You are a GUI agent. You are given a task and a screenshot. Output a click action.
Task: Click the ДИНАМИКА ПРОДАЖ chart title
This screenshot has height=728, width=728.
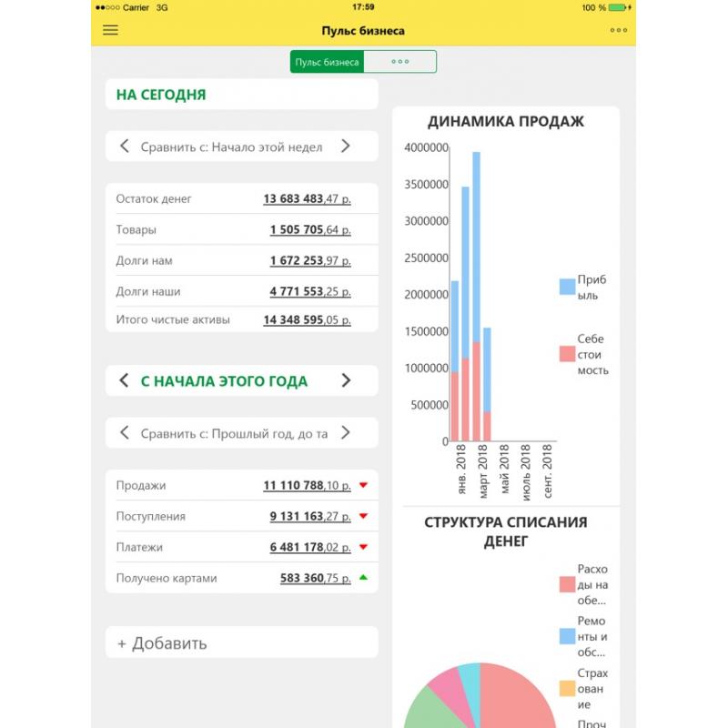click(x=505, y=122)
